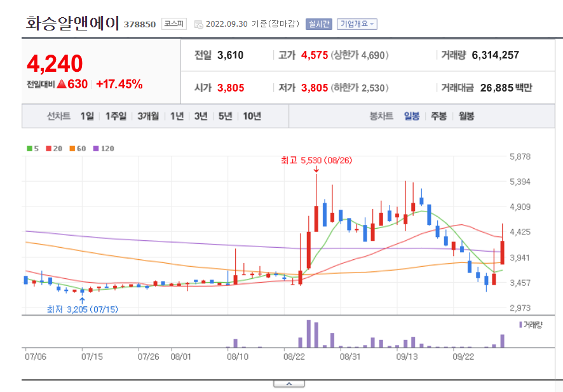Select the 5년 line chart period
The height and width of the screenshot is (392, 563).
[226, 116]
